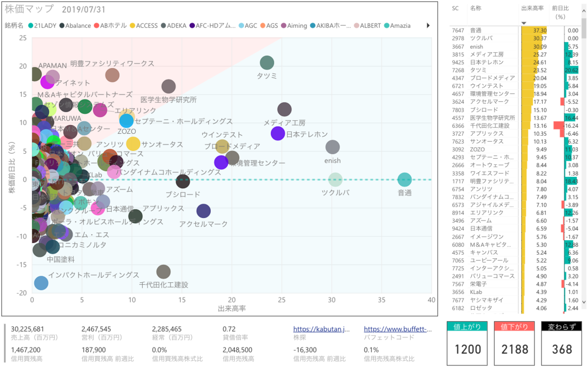Click the yellow サンオータス bubble
The image size is (588, 368).
[133, 144]
